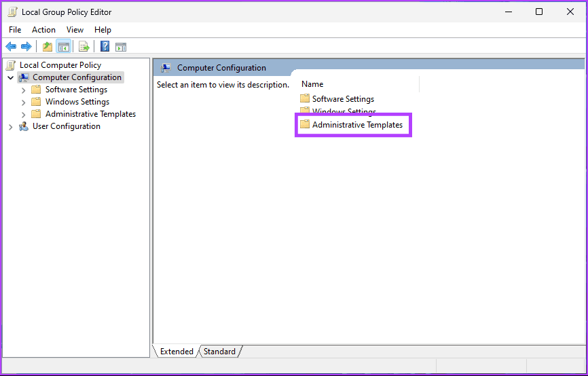Expand Software Settings tree node
This screenshot has height=376, width=588.
tap(23, 90)
